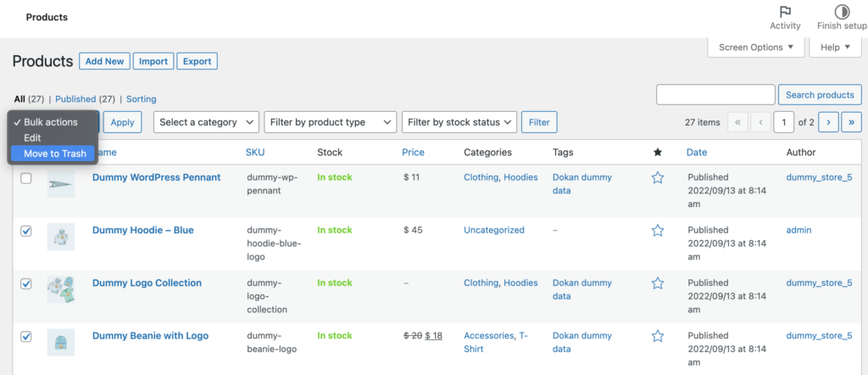Open Dokan dummy data tag in Pennant row
Image resolution: width=868 pixels, height=375 pixels.
pyautogui.click(x=582, y=184)
